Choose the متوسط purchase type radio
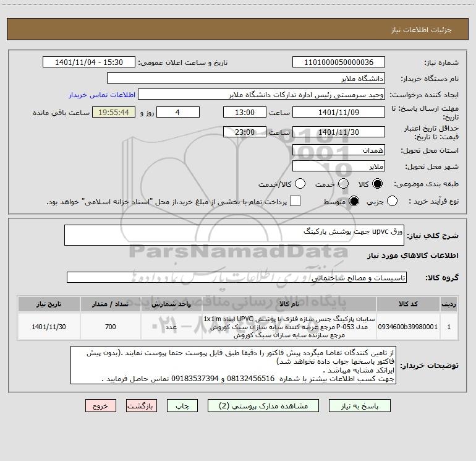Viewport: 476px width, 461px height. 354,201
